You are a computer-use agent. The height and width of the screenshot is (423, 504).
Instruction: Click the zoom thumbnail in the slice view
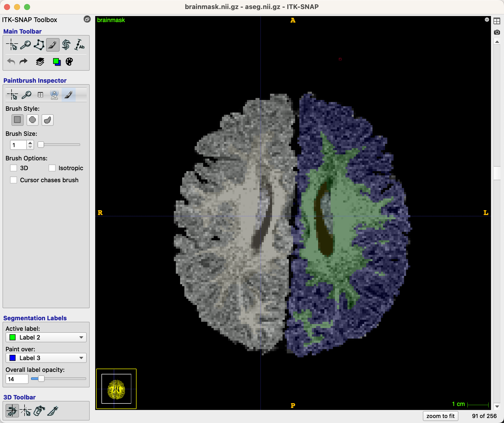[116, 389]
